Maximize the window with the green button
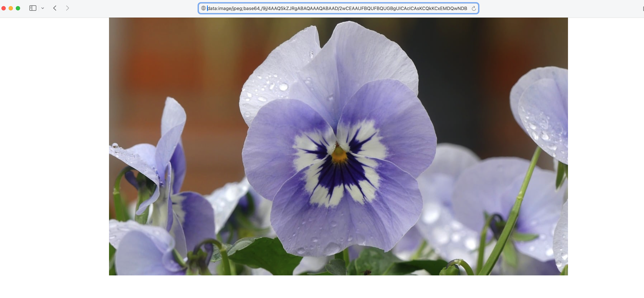 tap(18, 8)
